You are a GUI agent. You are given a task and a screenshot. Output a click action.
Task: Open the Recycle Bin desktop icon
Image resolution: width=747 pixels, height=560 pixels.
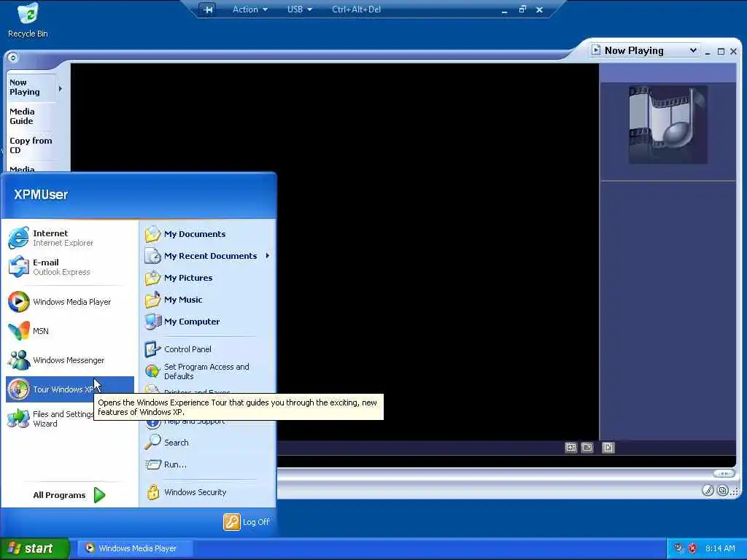28,20
